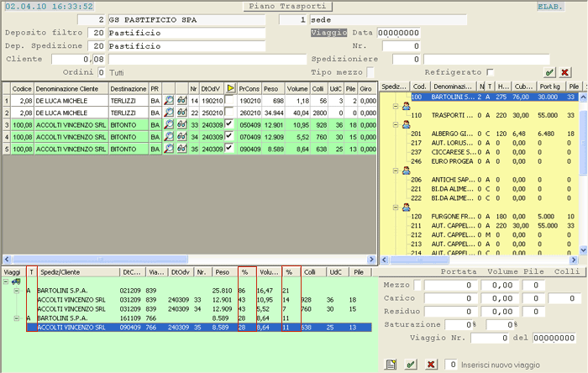Collapse BARTOLINI S.P.A. 021209 trip node
The width and height of the screenshot is (588, 373).
[x=17, y=291]
